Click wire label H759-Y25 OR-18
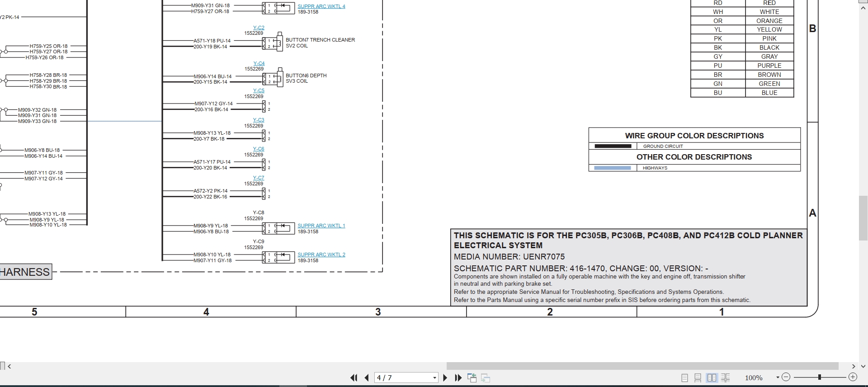Screen dimensions: 868x387 pyautogui.click(x=48, y=46)
